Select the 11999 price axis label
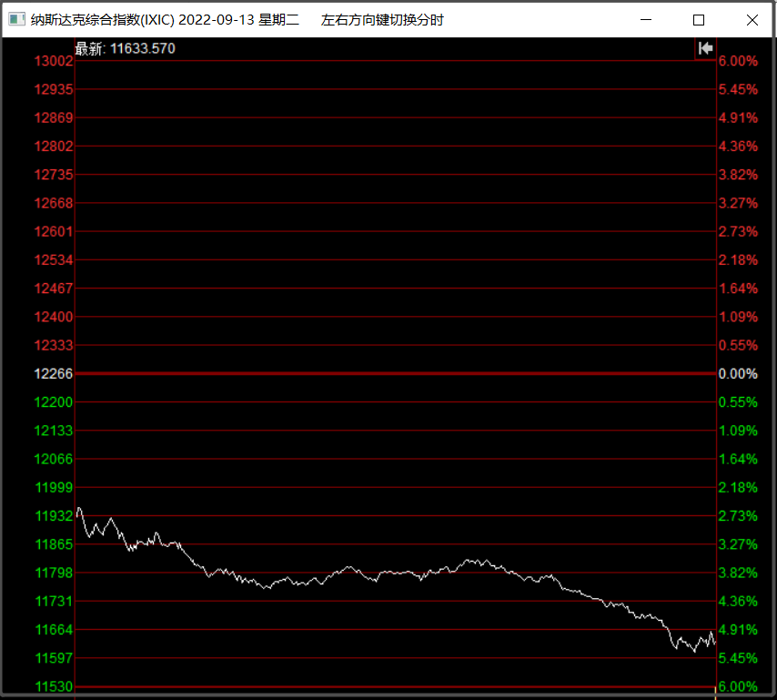Image resolution: width=777 pixels, height=700 pixels. pos(54,487)
